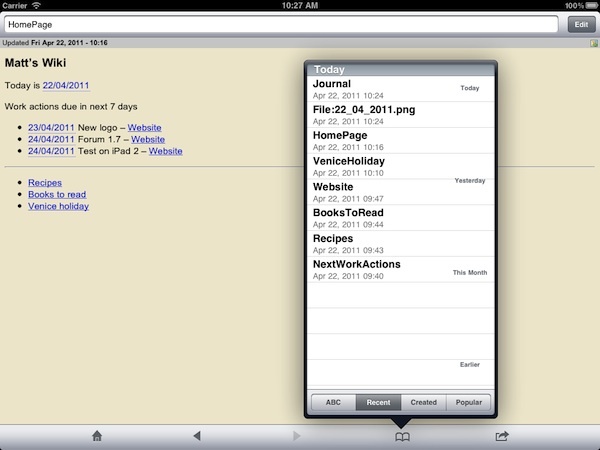600x450 pixels.
Task: Open the 22/04/2011 date link
Action: tap(66, 86)
